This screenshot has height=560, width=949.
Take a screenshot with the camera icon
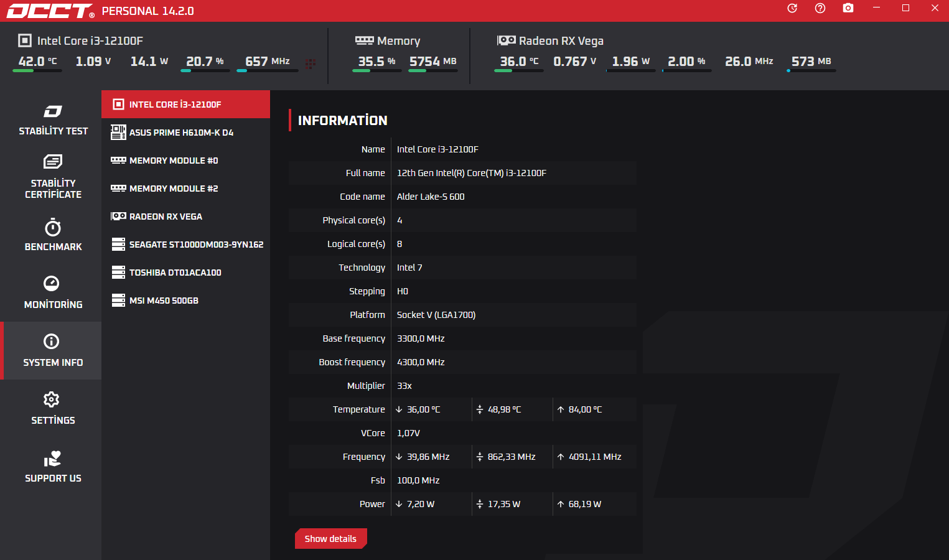[848, 8]
